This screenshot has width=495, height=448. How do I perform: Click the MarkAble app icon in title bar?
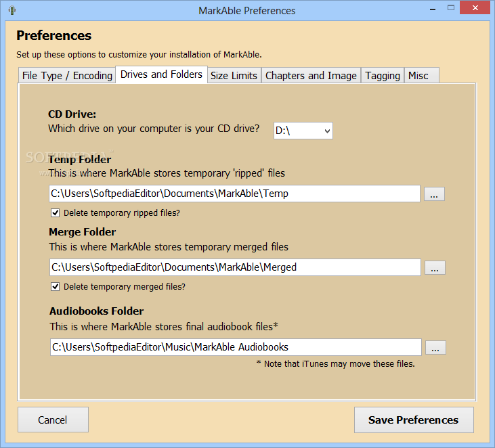(12, 10)
